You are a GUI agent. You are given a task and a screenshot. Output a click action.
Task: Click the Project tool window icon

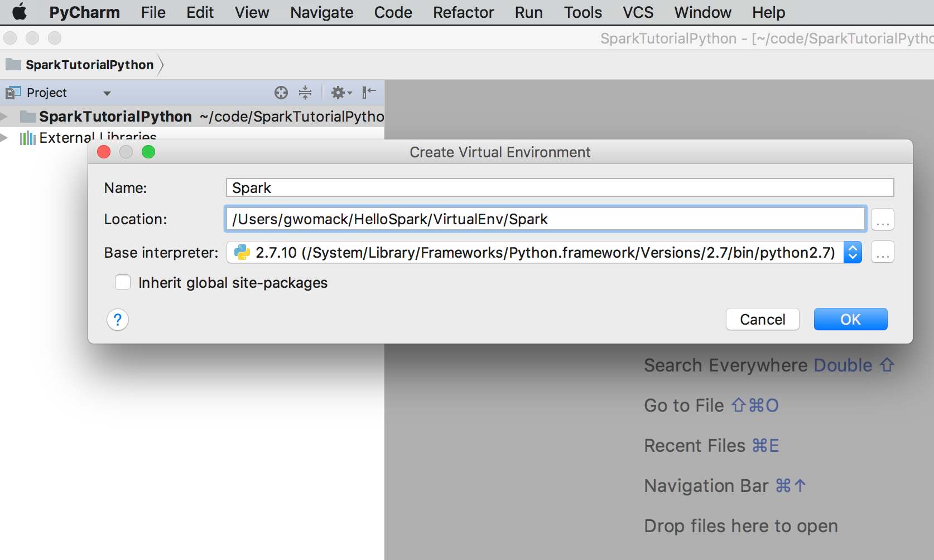click(x=13, y=93)
